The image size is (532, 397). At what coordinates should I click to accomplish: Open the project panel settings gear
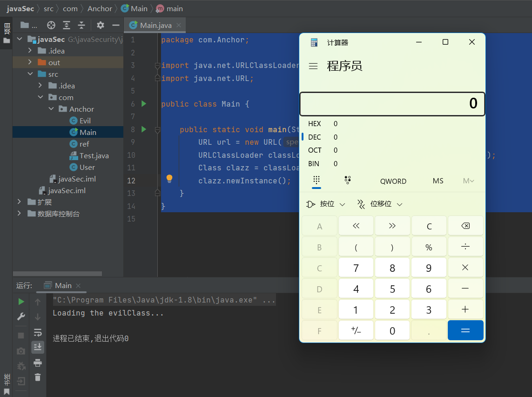(101, 25)
